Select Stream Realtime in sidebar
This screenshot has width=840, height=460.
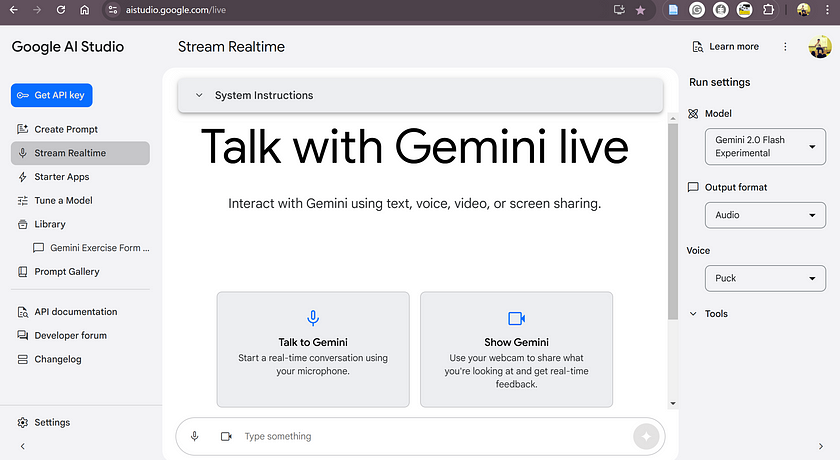click(x=80, y=153)
